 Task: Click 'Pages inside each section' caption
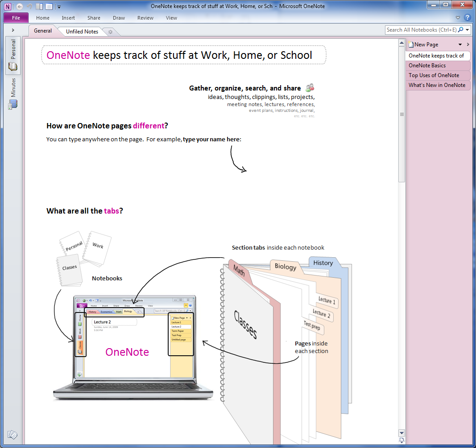click(311, 347)
